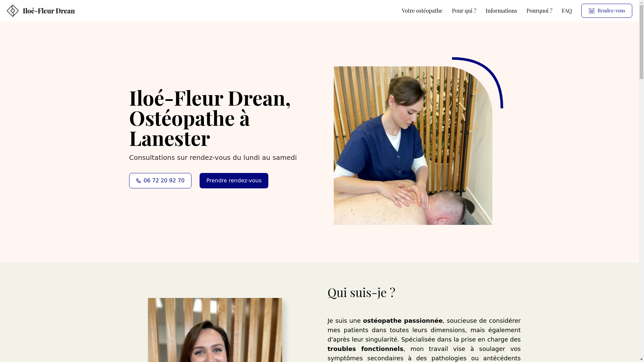Click the Qui suis-je ? heading
Image resolution: width=644 pixels, height=362 pixels.
coord(361,292)
